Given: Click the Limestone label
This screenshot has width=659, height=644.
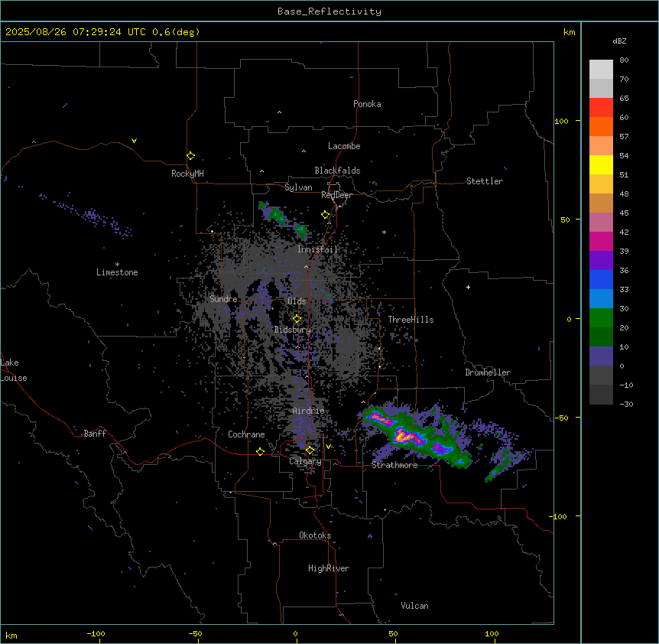Looking at the screenshot, I should pos(117,272).
